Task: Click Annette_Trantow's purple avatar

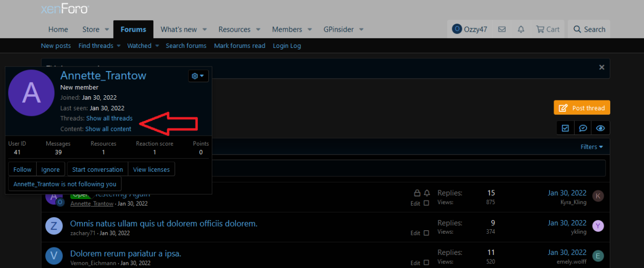Action: [x=32, y=93]
